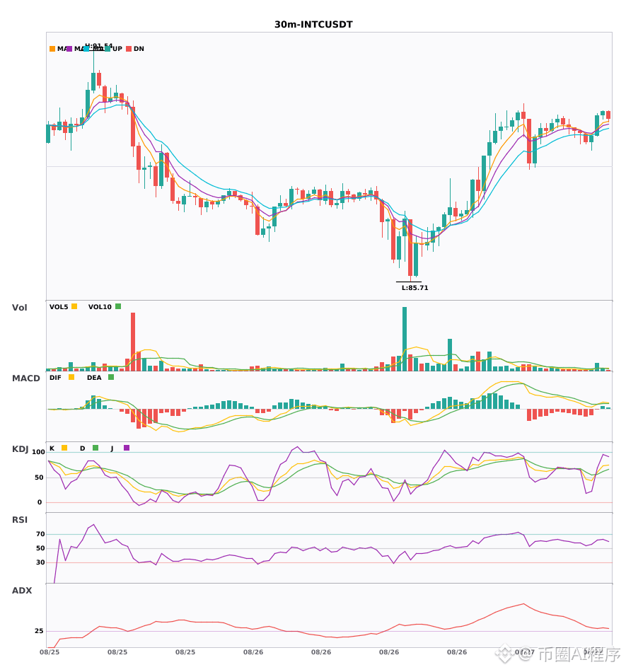Click the red DN legend swatch

click(x=129, y=49)
